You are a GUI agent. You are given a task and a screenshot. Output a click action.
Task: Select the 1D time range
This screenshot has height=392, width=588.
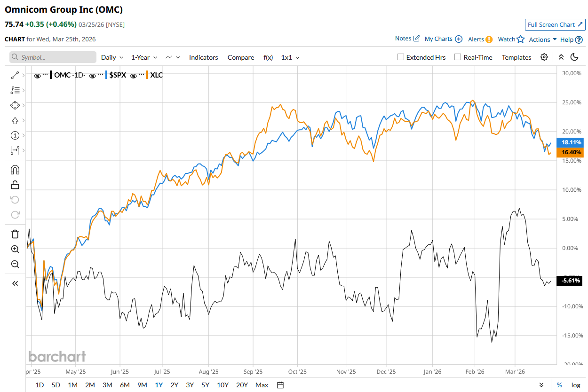tap(40, 385)
